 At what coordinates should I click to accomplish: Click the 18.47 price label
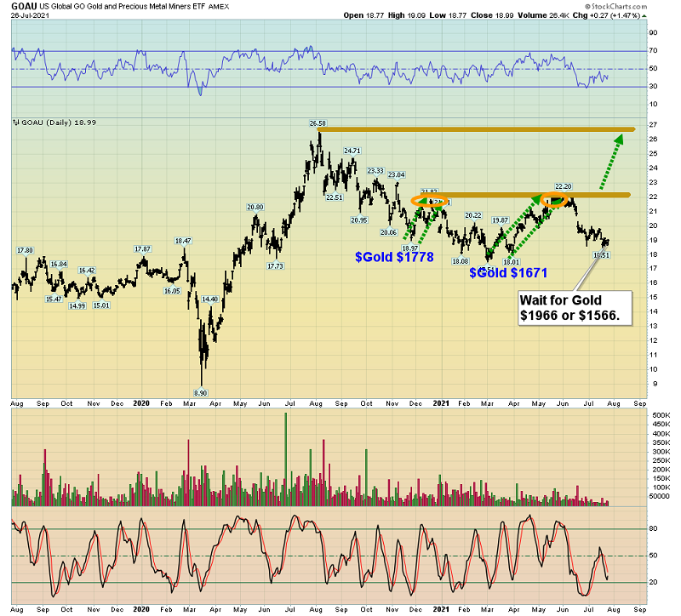[183, 241]
